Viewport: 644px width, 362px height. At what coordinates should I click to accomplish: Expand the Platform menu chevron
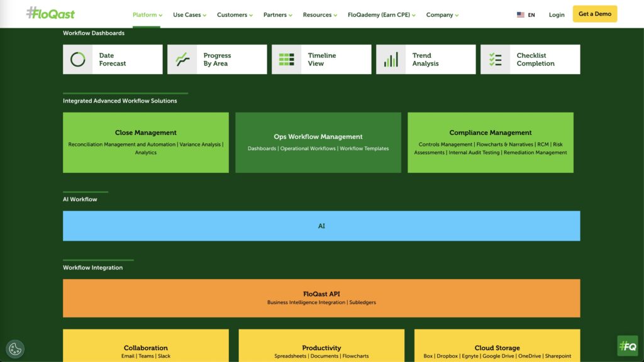pyautogui.click(x=160, y=15)
